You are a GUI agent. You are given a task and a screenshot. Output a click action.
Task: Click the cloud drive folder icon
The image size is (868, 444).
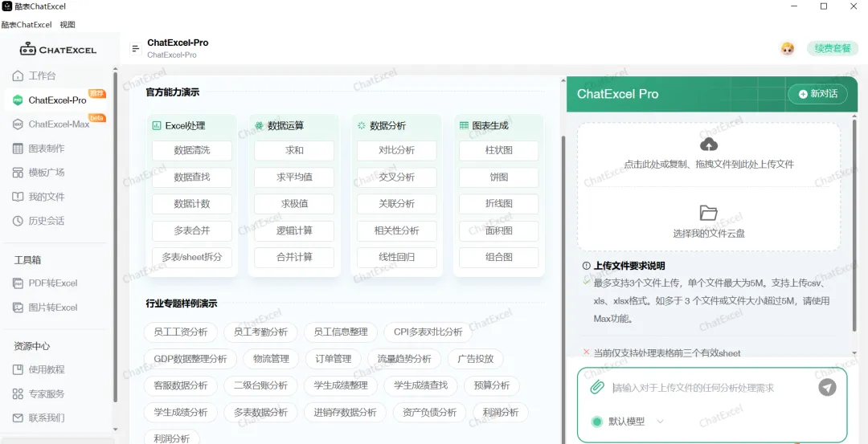click(709, 213)
